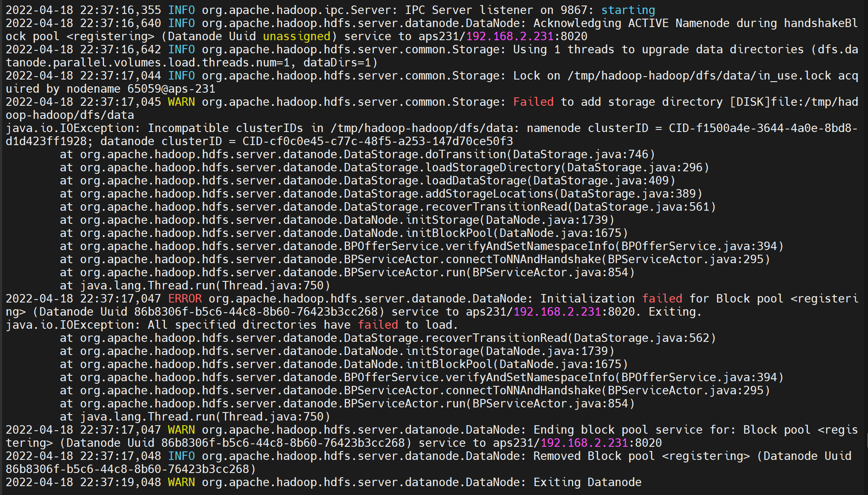Click the red ERROR log level word
The image size is (868, 495).
tap(185, 299)
